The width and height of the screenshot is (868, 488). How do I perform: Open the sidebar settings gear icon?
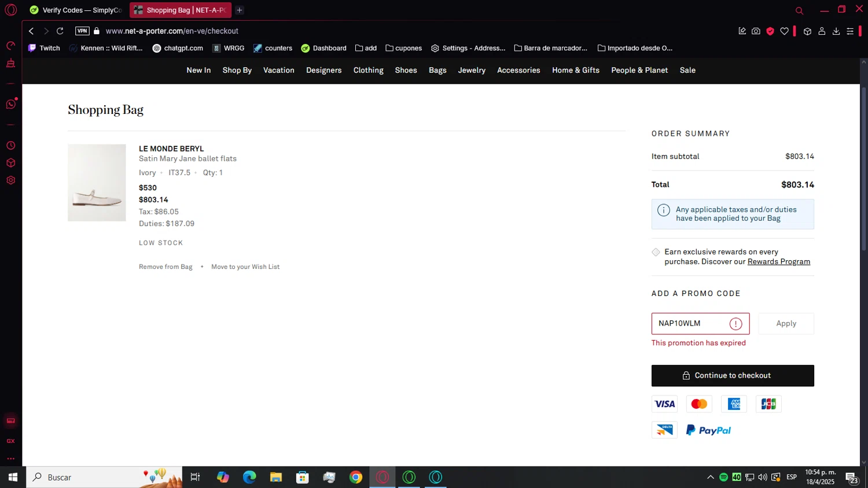(10, 180)
